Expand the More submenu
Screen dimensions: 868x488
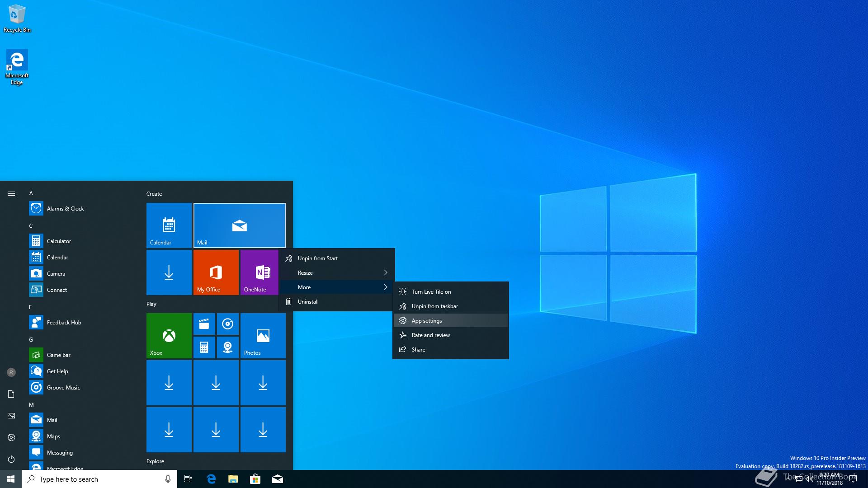tap(337, 287)
